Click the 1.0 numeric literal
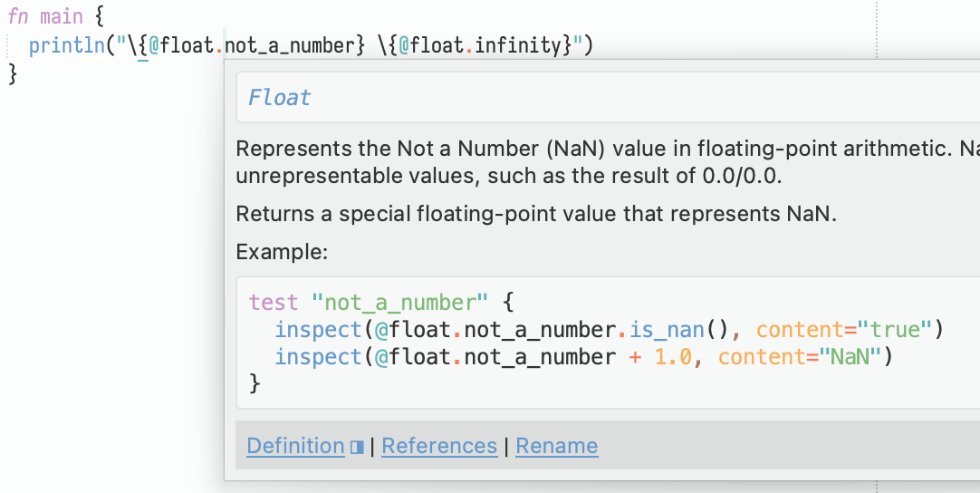Viewport: 980px width, 493px height. click(674, 357)
